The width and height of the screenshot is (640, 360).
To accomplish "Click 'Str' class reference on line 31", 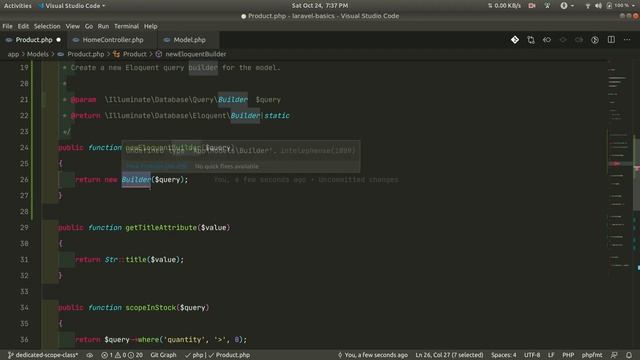I will 111,260.
